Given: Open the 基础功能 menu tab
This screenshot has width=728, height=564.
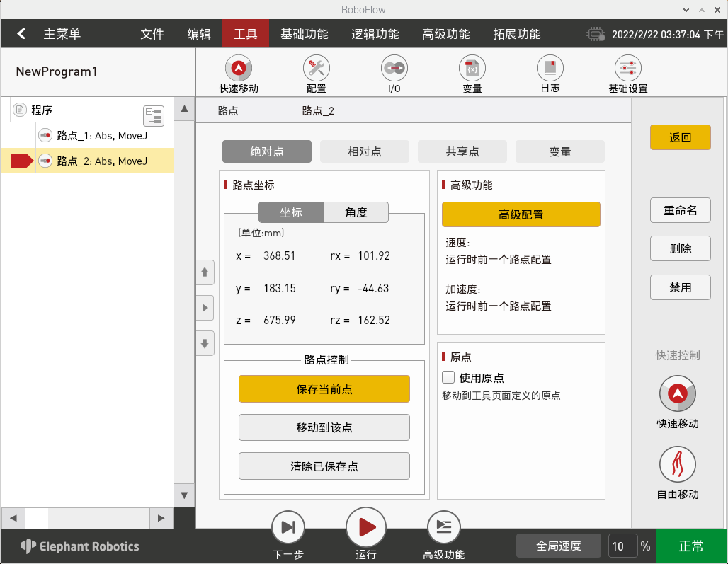Looking at the screenshot, I should tap(304, 34).
